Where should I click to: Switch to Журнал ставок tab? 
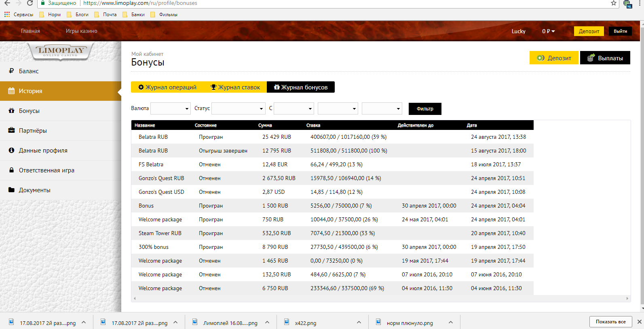coord(235,87)
